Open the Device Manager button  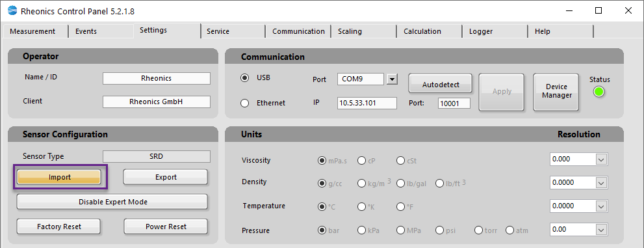556,92
